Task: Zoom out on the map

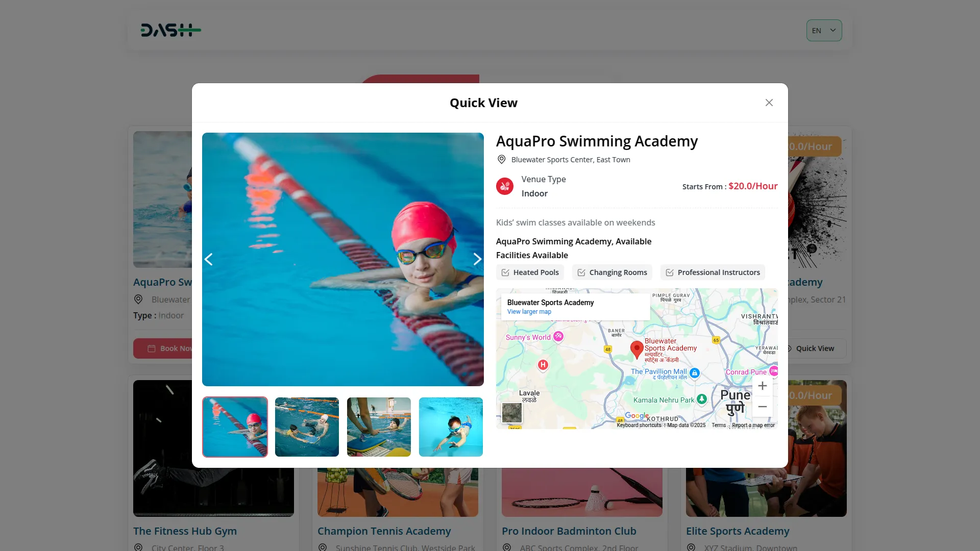Action: pos(762,407)
